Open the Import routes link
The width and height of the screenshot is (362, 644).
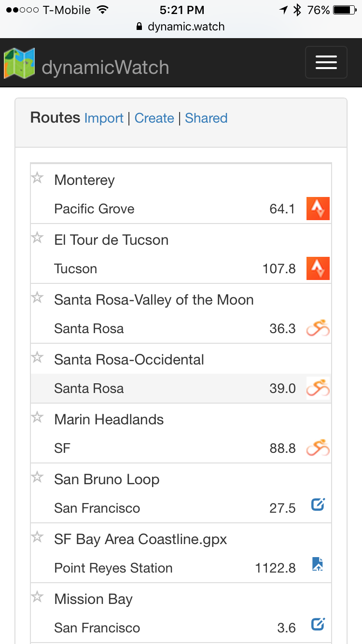click(x=104, y=118)
